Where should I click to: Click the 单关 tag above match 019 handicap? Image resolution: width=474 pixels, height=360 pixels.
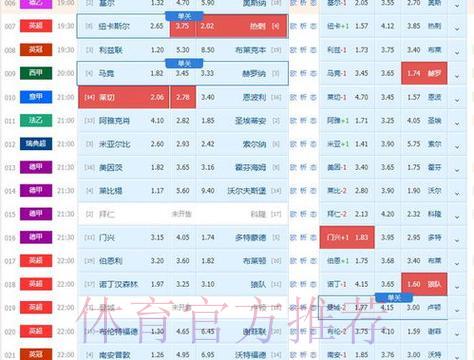(x=394, y=297)
